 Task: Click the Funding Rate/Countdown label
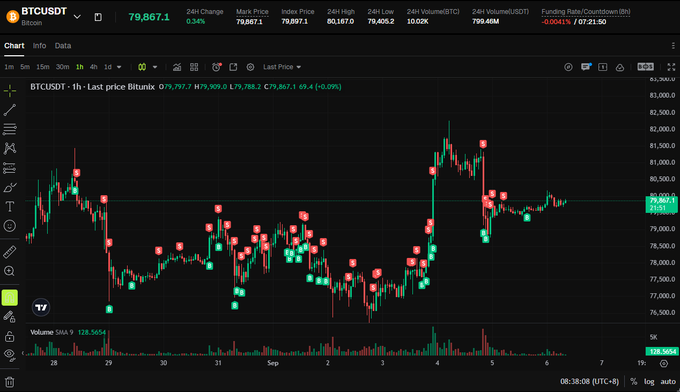pyautogui.click(x=585, y=12)
